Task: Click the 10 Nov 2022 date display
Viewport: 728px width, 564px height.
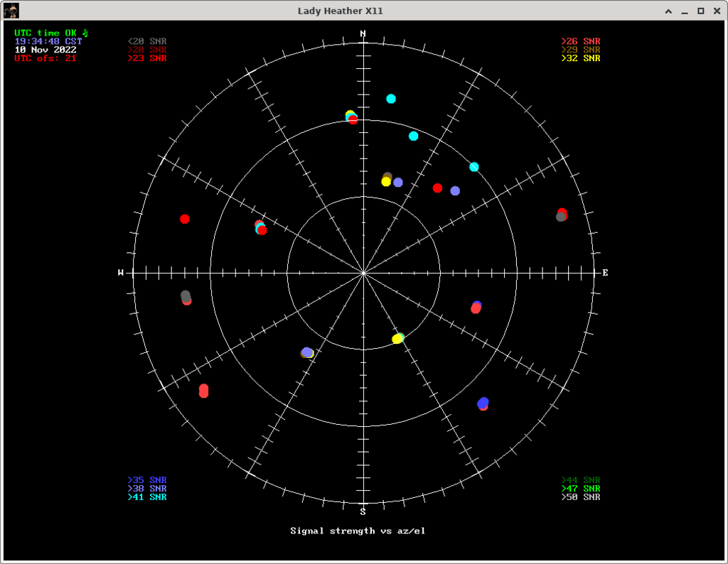Action: tap(45, 50)
